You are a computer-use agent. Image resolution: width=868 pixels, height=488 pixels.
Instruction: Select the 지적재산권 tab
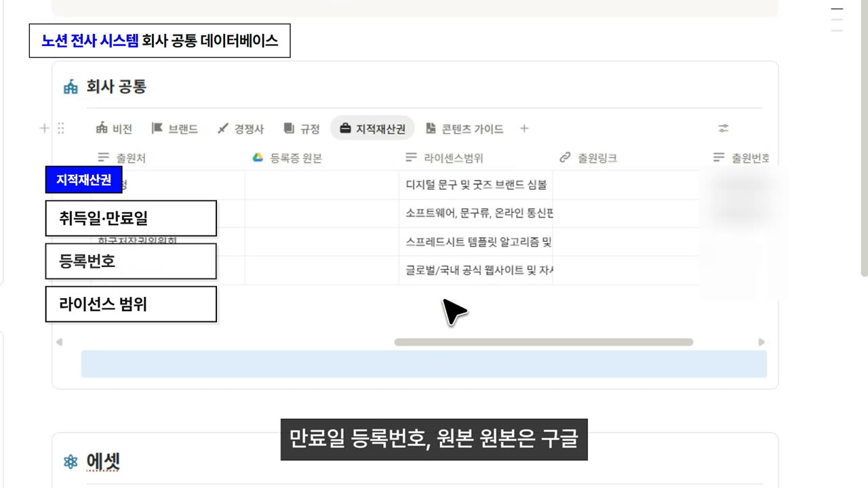372,129
